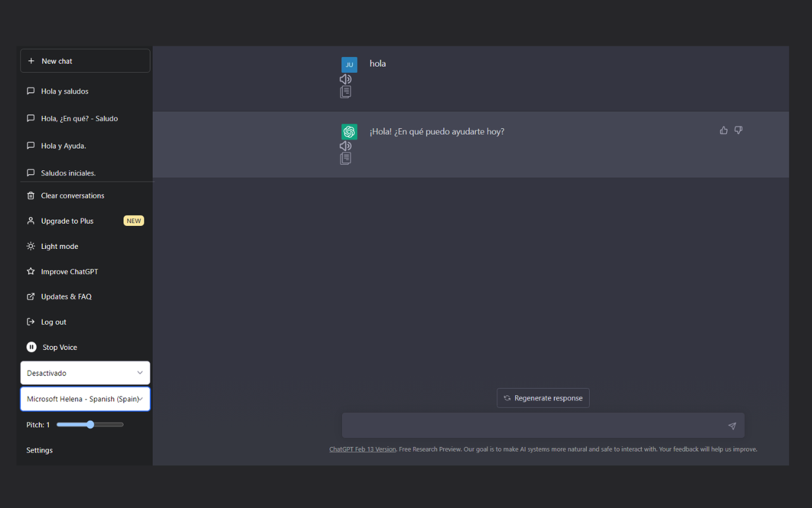
Task: Click the sun icon for Light mode
Action: (30, 246)
